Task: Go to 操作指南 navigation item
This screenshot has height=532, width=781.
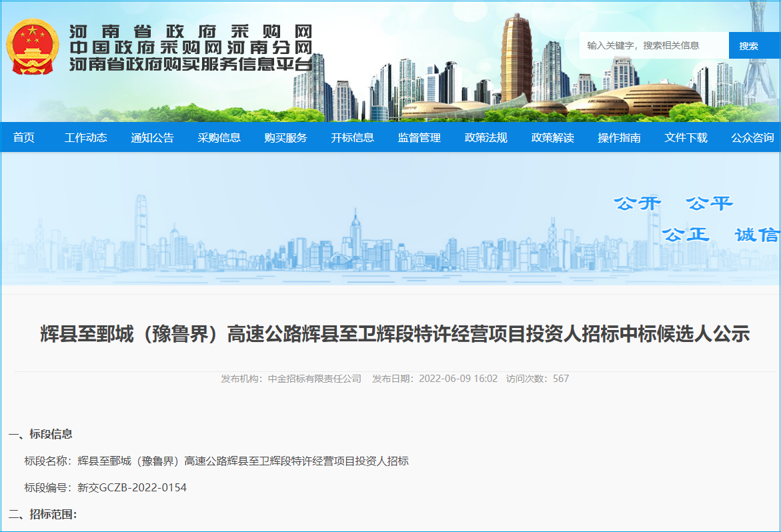Action: [x=619, y=138]
